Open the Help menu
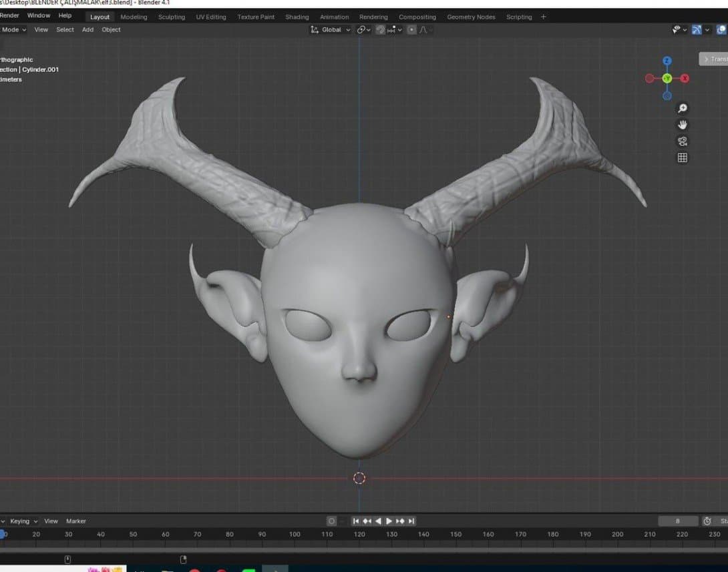 click(x=65, y=15)
